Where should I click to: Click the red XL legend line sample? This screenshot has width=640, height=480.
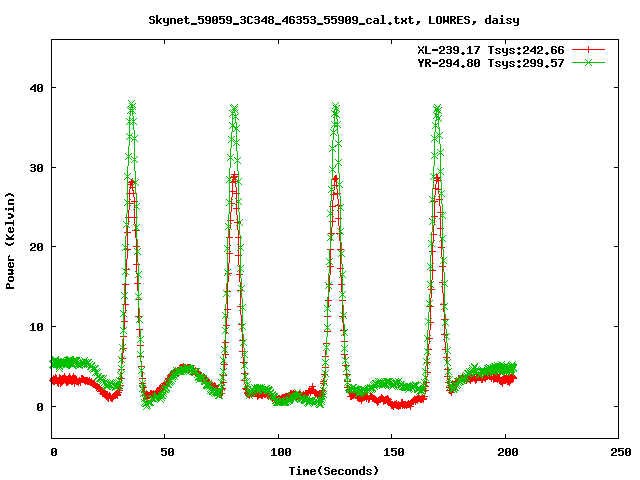tap(588, 50)
